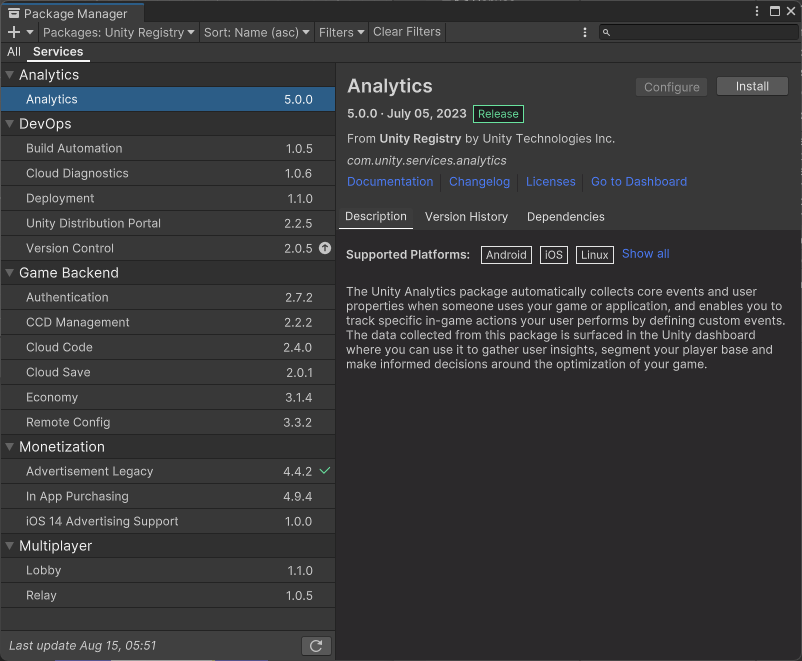Click the installed checkmark on Advertisement Legacy
The height and width of the screenshot is (661, 802).
tap(325, 471)
